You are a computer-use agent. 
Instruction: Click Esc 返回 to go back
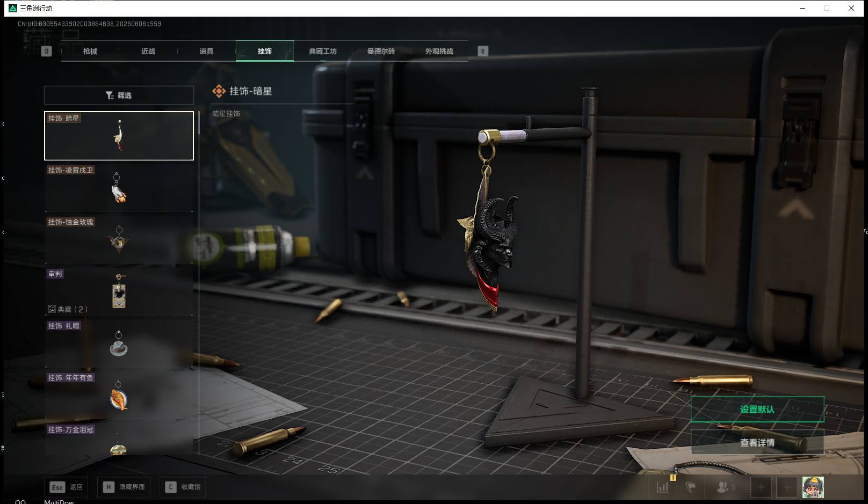(x=67, y=487)
